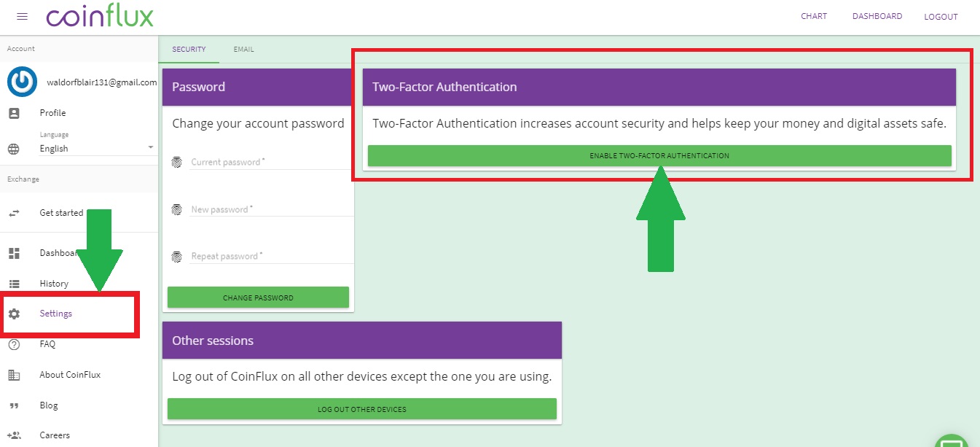Click the Other sessions card header
The image size is (980, 447).
362,341
